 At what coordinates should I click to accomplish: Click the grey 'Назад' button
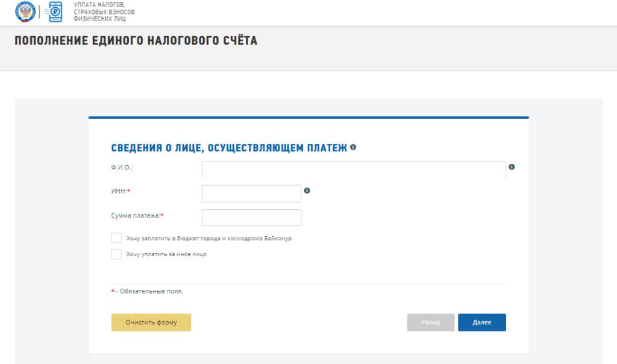430,322
